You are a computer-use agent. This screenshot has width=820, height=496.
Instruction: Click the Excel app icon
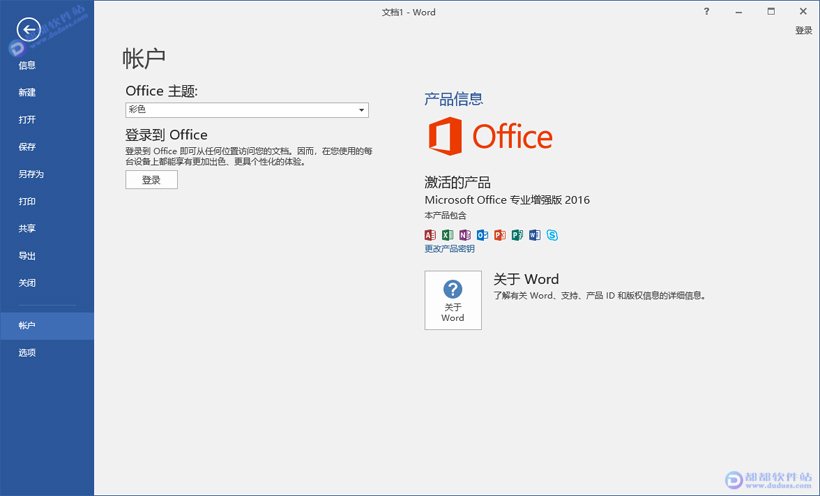(448, 235)
